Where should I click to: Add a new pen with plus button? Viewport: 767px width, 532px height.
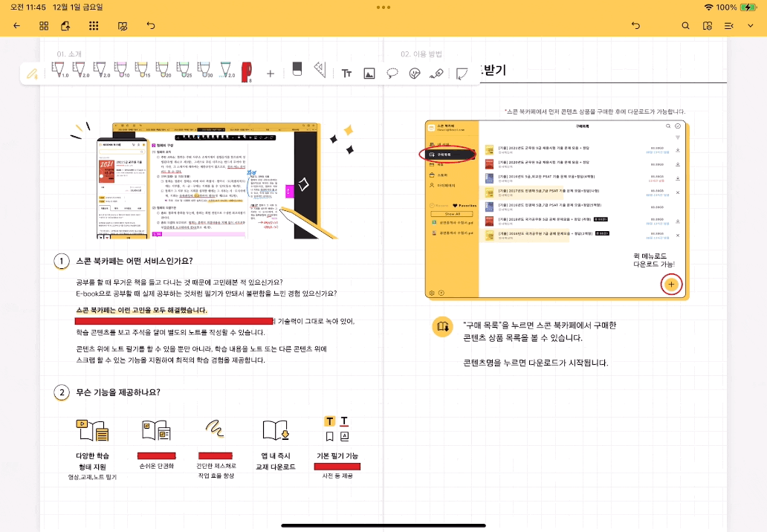click(271, 74)
